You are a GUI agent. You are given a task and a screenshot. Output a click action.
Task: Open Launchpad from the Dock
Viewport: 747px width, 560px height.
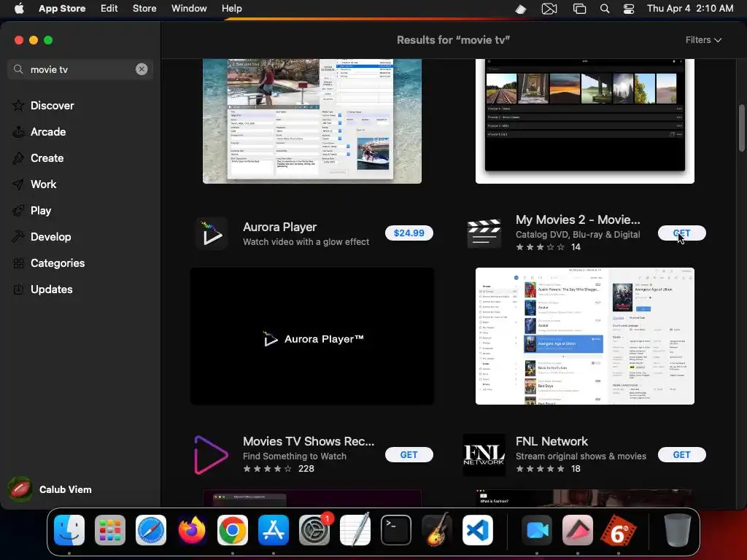[x=110, y=530]
